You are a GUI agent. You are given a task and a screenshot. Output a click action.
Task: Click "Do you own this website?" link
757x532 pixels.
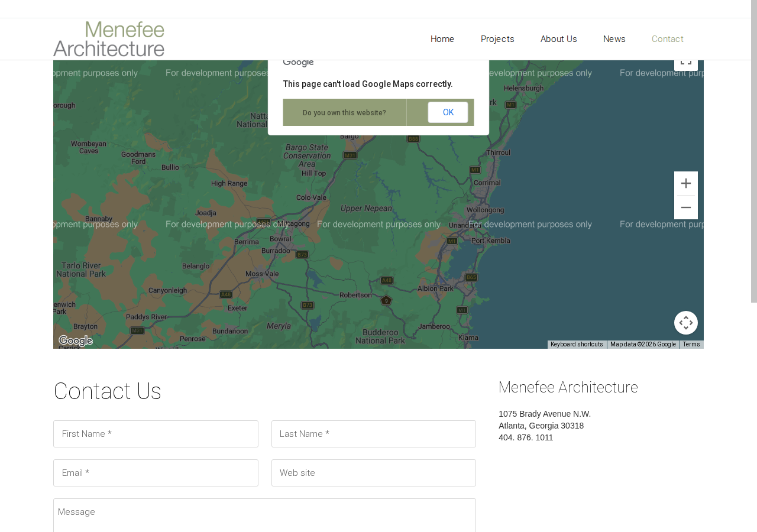click(x=344, y=113)
